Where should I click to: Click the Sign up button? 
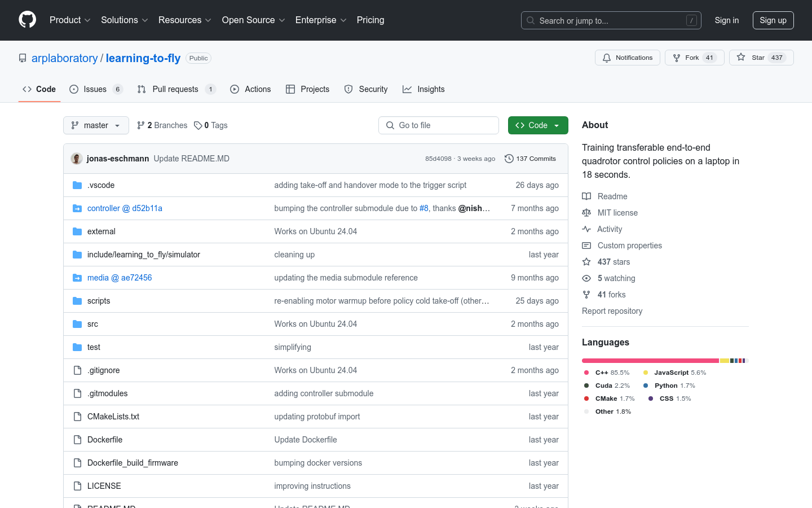coord(773,20)
